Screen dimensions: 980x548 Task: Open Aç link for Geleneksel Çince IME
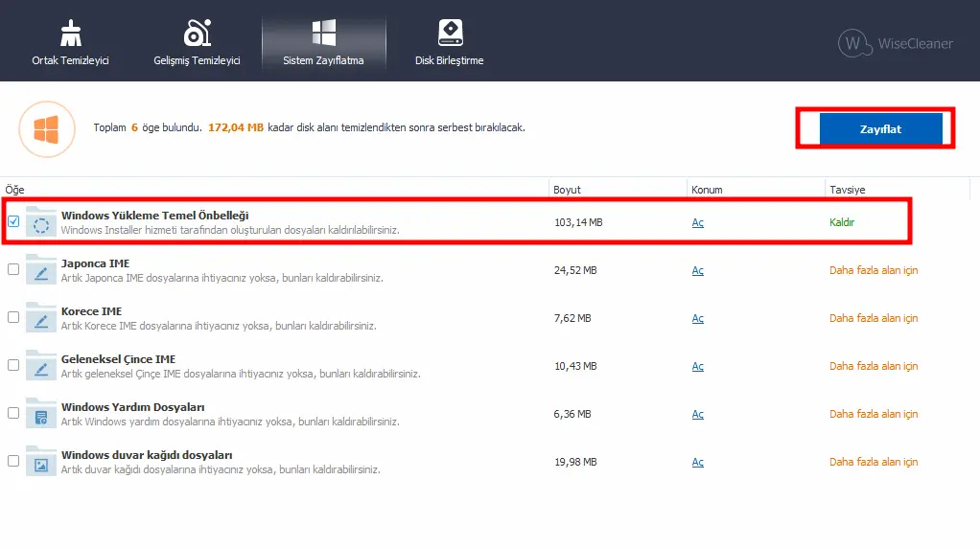click(x=697, y=366)
